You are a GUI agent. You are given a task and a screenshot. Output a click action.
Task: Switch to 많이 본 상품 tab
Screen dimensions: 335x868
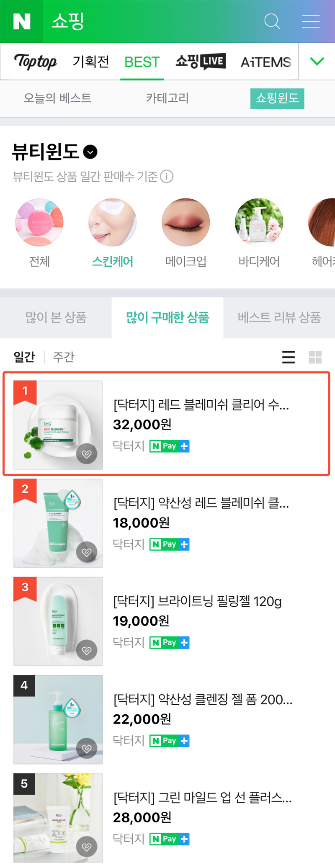pos(56,317)
